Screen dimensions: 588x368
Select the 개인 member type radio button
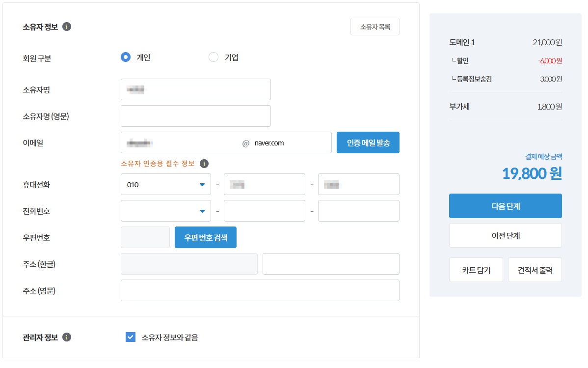(x=126, y=57)
